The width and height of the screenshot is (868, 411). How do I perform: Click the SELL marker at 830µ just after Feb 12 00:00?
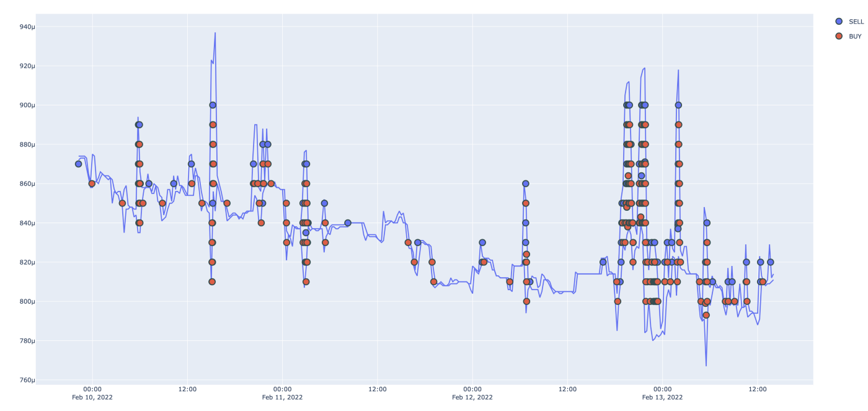click(482, 243)
